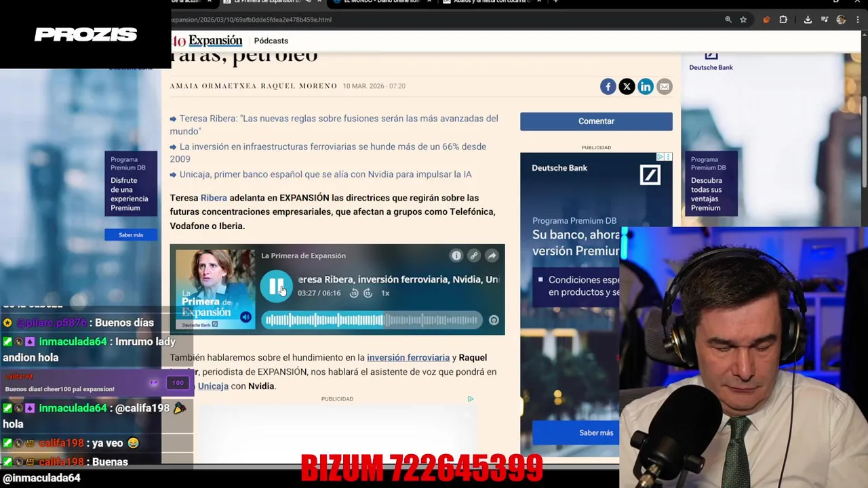This screenshot has height=488, width=868.
Task: Seek within the podcast audio waveform
Action: click(372, 320)
